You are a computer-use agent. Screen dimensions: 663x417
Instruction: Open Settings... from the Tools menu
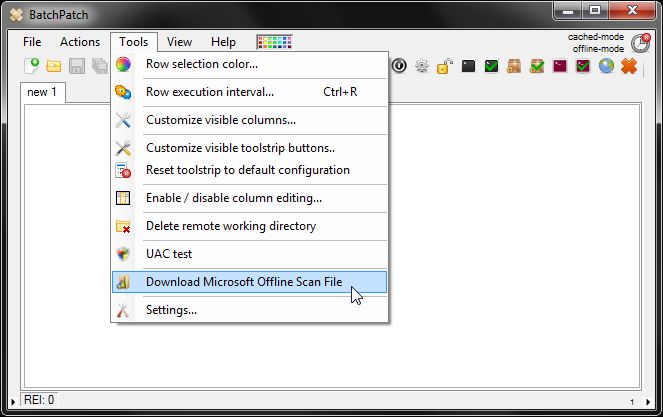(x=249, y=310)
